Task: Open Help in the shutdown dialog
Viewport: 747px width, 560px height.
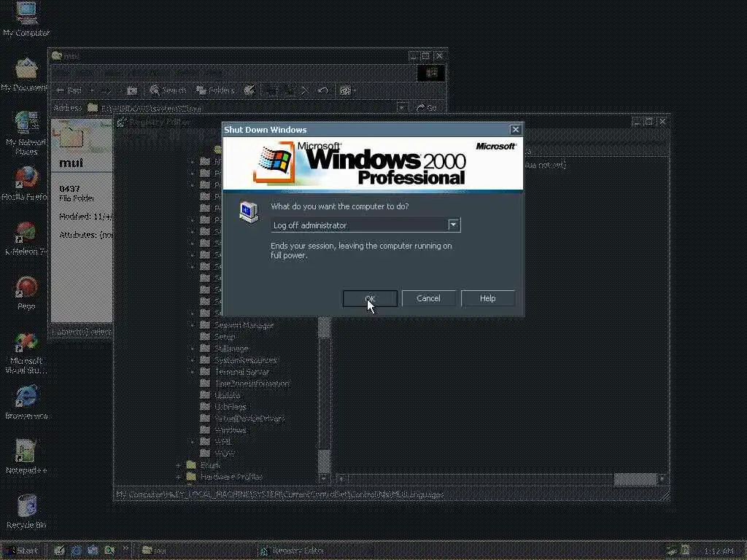Action: [x=488, y=298]
